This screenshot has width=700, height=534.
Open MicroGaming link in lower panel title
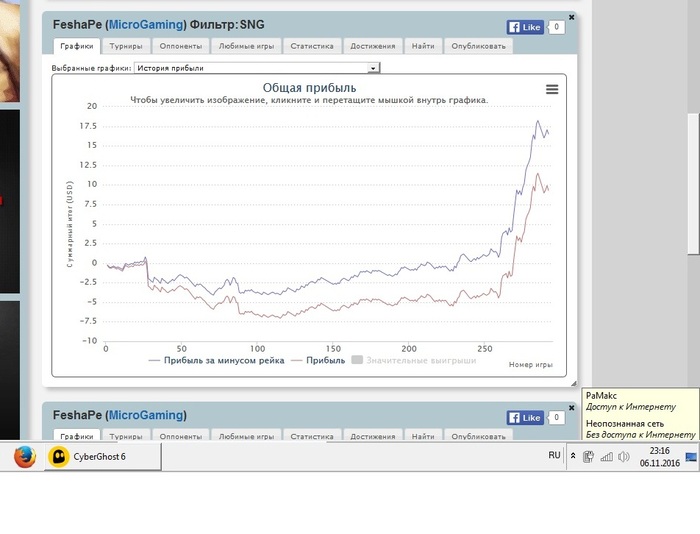pos(146,415)
